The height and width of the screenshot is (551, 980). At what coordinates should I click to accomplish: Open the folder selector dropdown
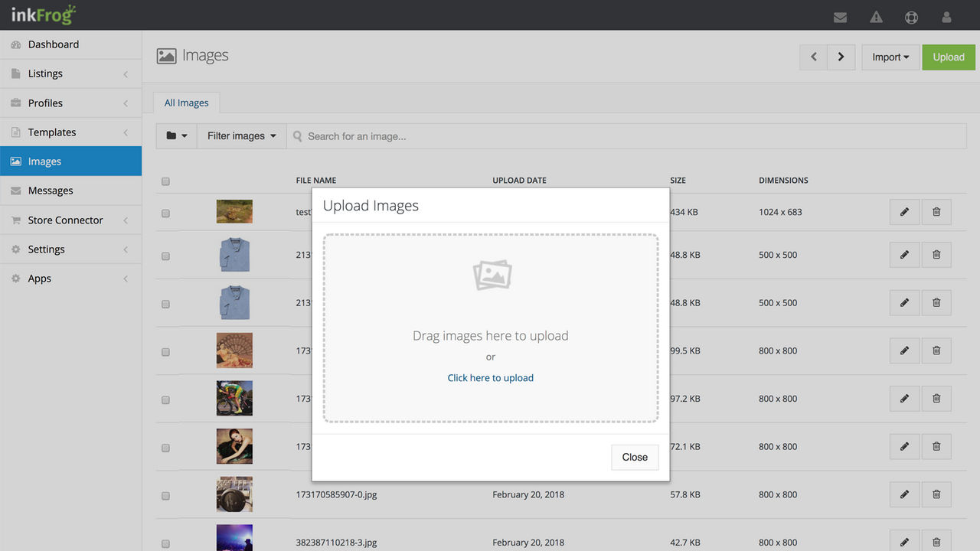pos(176,135)
